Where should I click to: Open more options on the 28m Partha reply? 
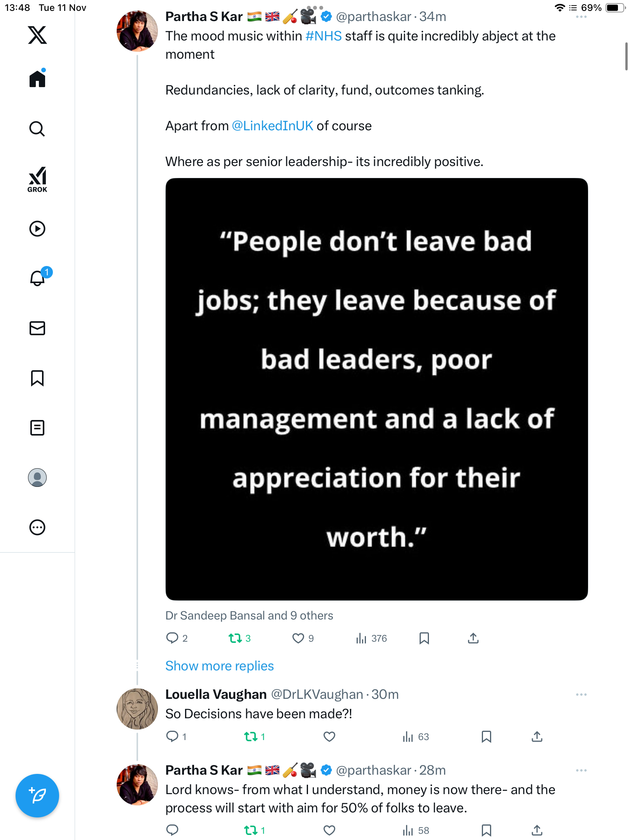click(x=581, y=770)
